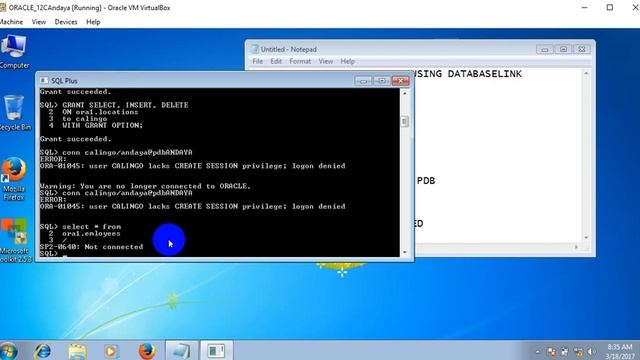The image size is (640, 360).
Task: Click the Windows Start button
Action: [x=8, y=351]
